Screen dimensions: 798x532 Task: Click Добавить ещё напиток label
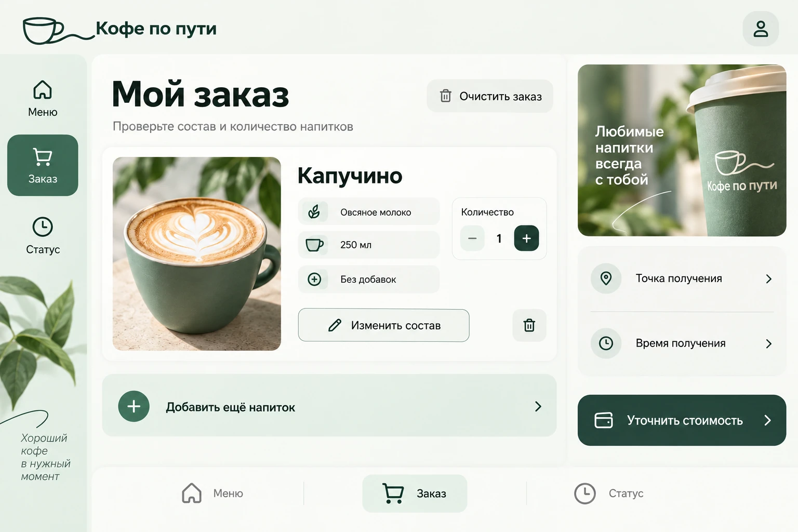click(231, 407)
